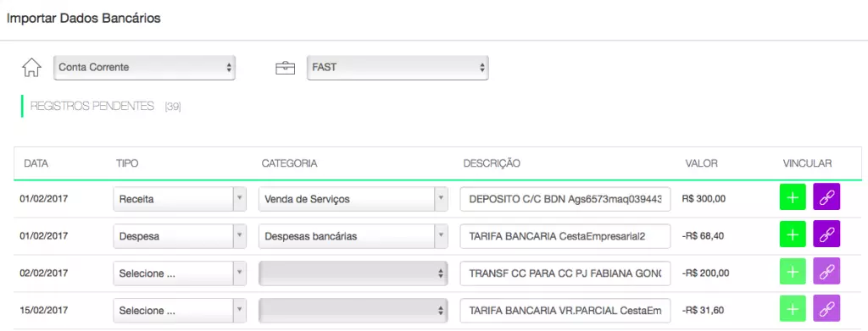Click the TARIFA BANCARIA VR.PARCIAL description field
Image resolution: width=868 pixels, height=331 pixels.
565,311
